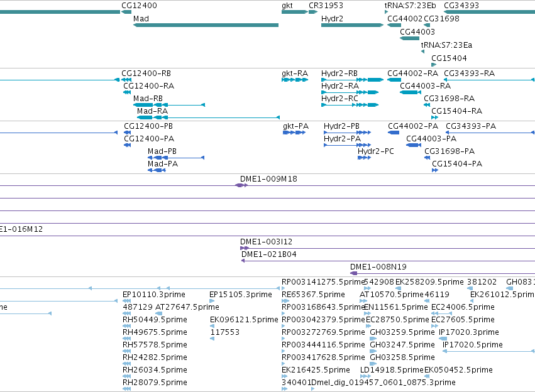The height and width of the screenshot is (392, 535).
Task: Select EST GH03259.5prime
Action: coord(402,332)
